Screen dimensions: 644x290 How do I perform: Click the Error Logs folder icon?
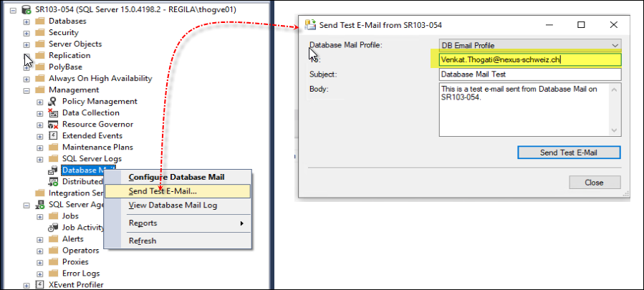coord(53,274)
